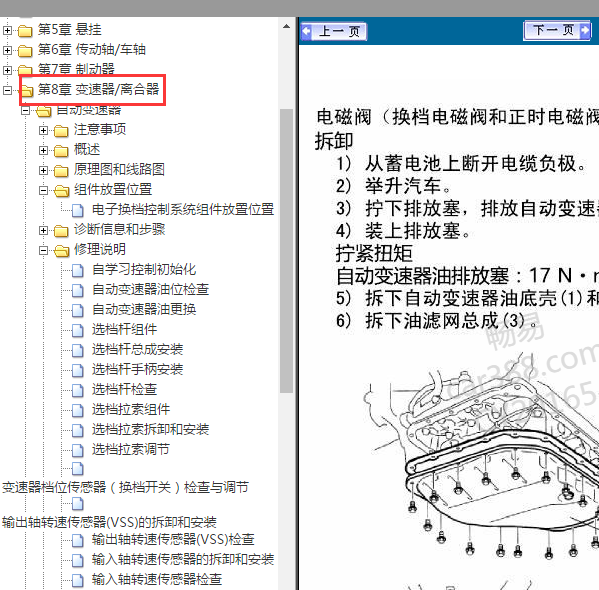Image resolution: width=599 pixels, height=590 pixels.
Task: Expand the 原理图和线路图 folder node
Action: (x=44, y=170)
